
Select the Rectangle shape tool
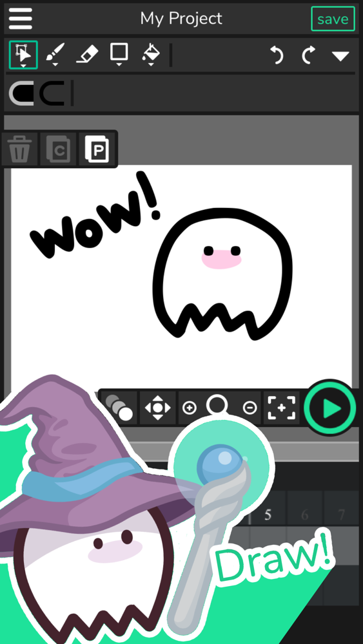tap(119, 55)
